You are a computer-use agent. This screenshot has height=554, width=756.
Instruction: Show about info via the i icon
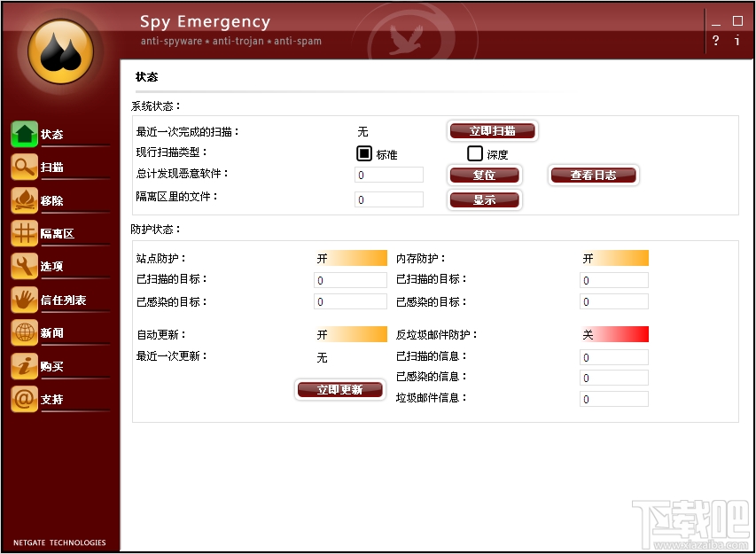click(x=737, y=41)
